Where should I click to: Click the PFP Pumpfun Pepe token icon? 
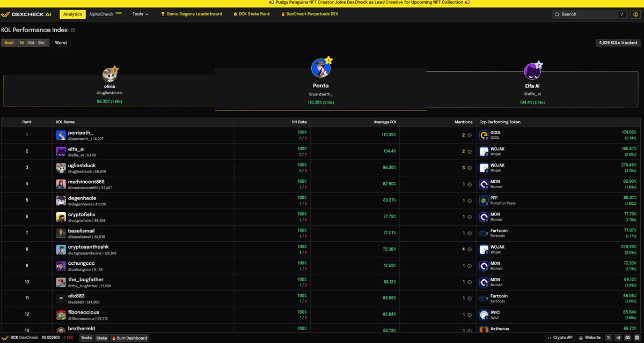pos(484,200)
